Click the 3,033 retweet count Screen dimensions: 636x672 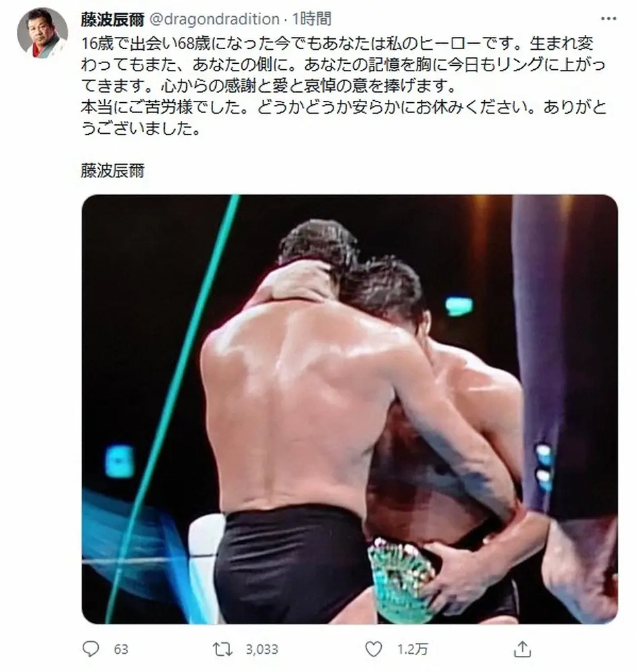click(x=262, y=649)
